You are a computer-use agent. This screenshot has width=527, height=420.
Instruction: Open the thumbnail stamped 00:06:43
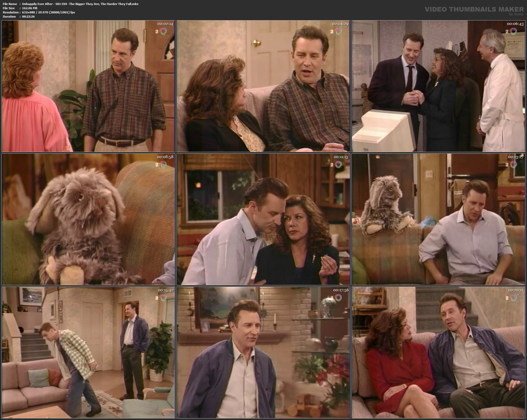click(x=439, y=86)
